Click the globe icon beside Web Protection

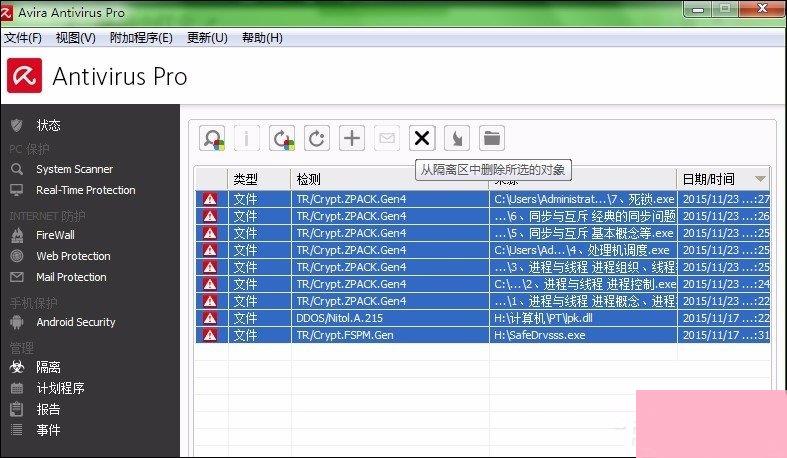tap(17, 256)
